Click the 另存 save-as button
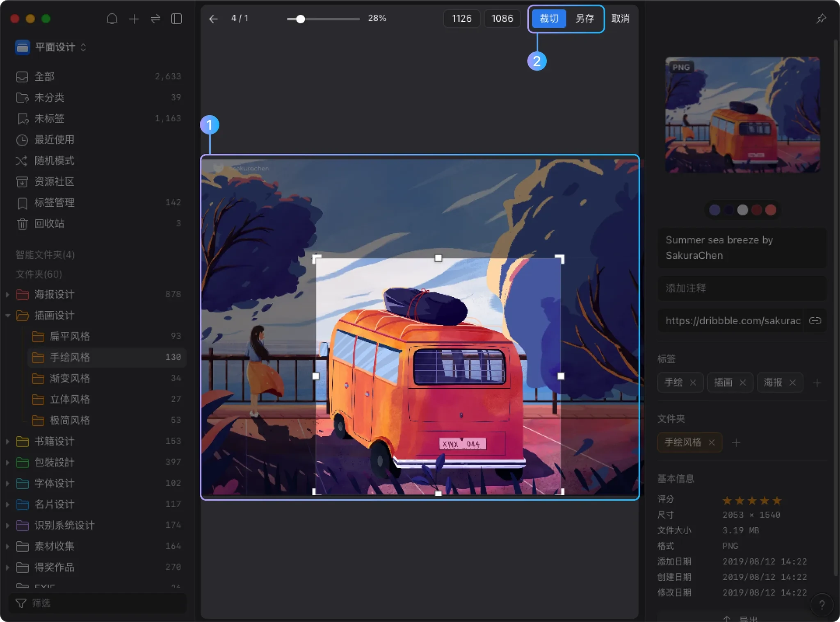This screenshot has height=622, width=840. click(584, 18)
